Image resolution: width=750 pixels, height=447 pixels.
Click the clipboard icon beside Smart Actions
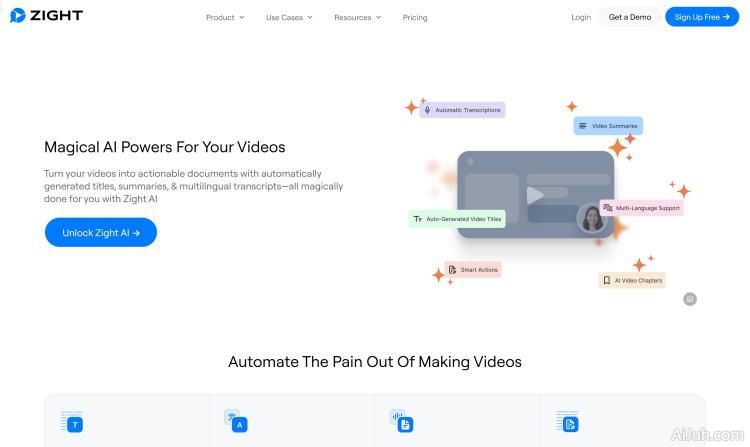click(x=453, y=270)
